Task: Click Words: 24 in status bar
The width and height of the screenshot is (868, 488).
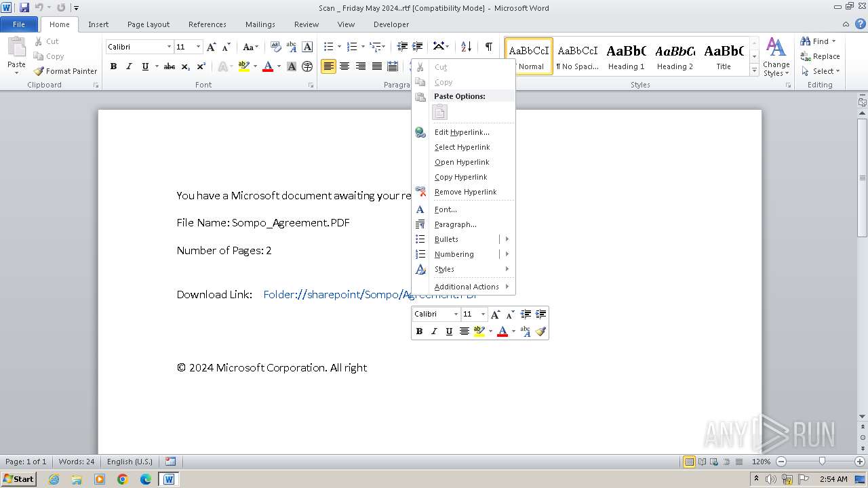Action: pyautogui.click(x=77, y=462)
